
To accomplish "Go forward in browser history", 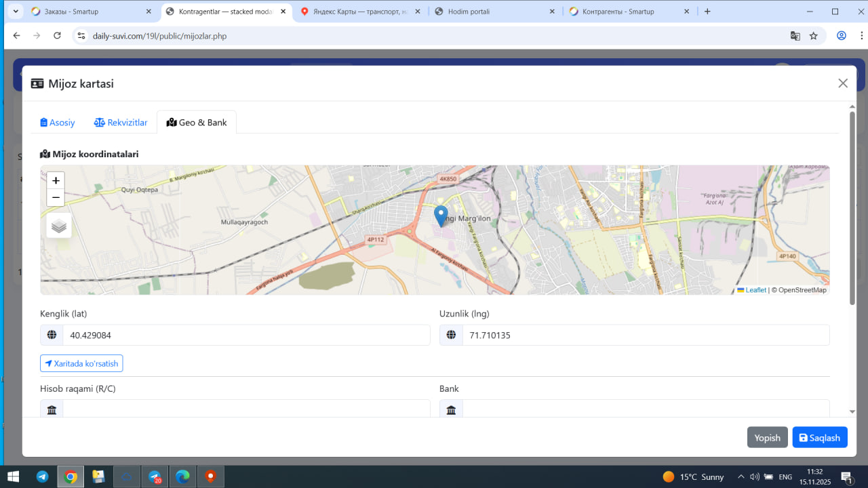I will [37, 36].
